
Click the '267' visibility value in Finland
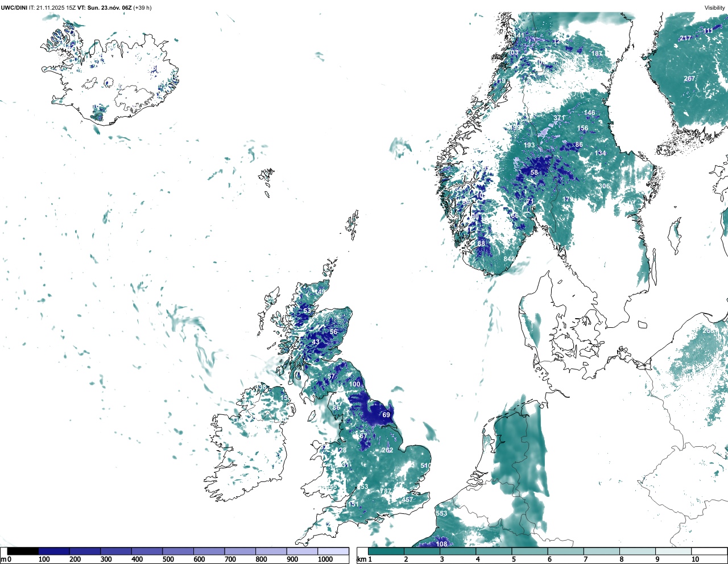click(x=689, y=79)
